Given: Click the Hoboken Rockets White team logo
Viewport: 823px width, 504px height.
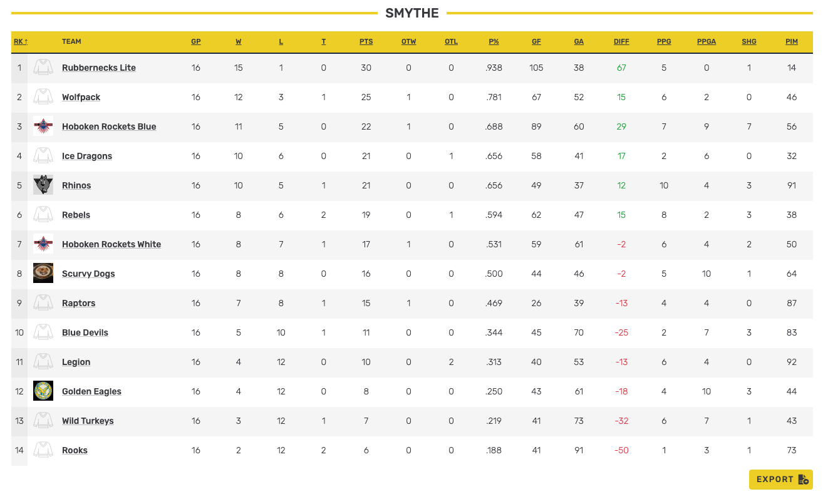Looking at the screenshot, I should [x=43, y=244].
